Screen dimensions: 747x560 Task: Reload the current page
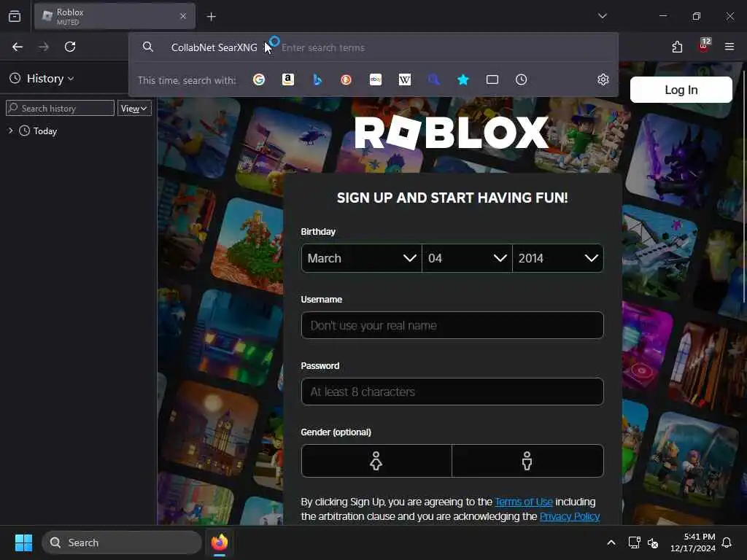pos(70,47)
